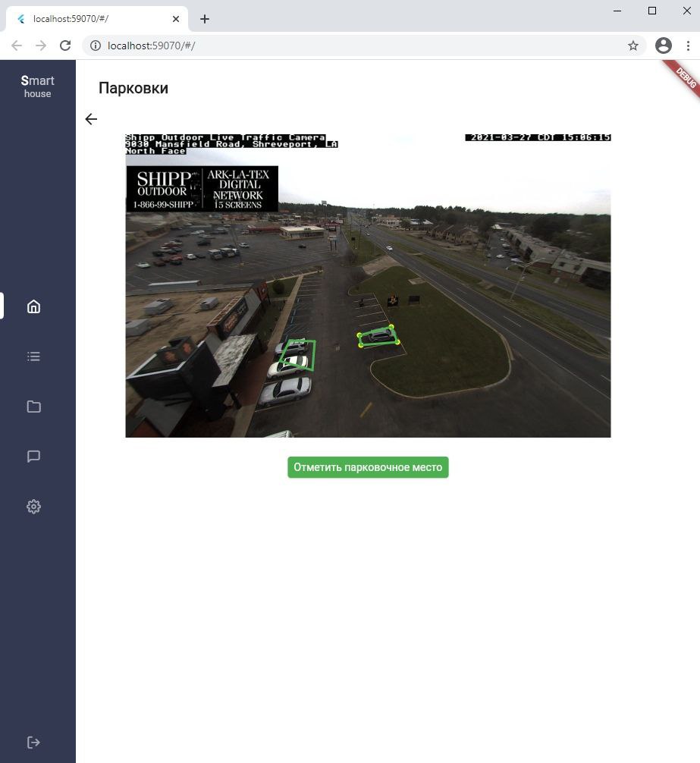
Task: Click the traffic camera image
Action: coord(368,285)
